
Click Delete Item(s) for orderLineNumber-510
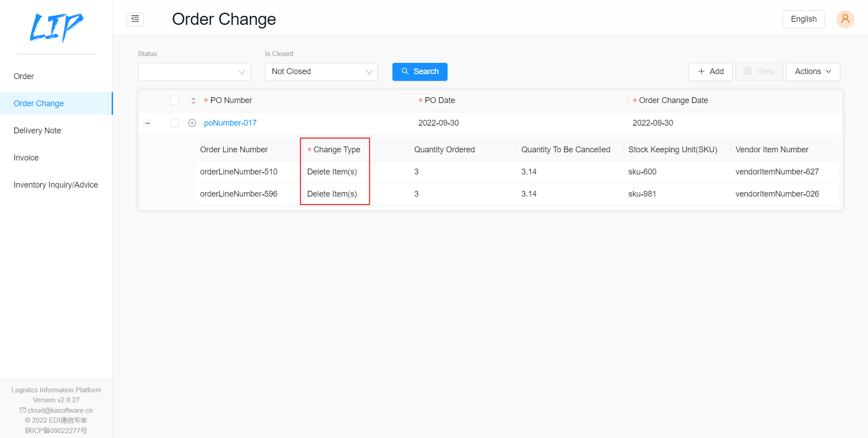point(332,172)
